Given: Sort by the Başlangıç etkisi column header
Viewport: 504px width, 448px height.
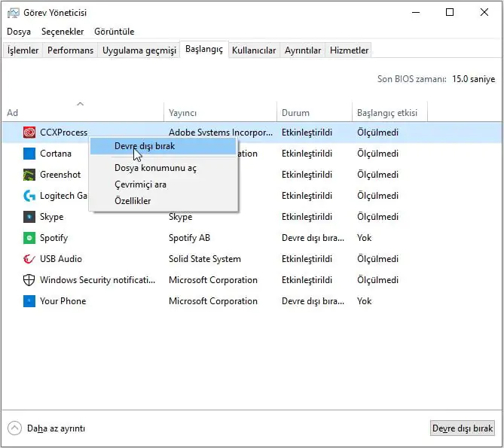Looking at the screenshot, I should [x=390, y=113].
